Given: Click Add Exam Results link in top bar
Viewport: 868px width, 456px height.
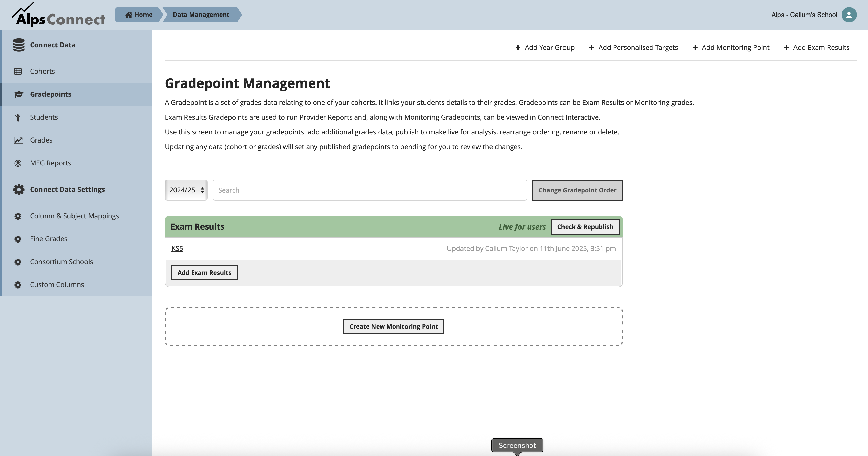Looking at the screenshot, I should 817,48.
